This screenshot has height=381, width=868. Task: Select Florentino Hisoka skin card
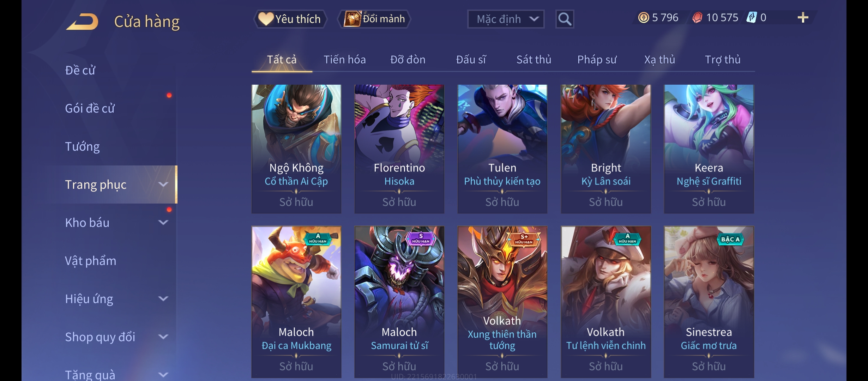tap(399, 149)
